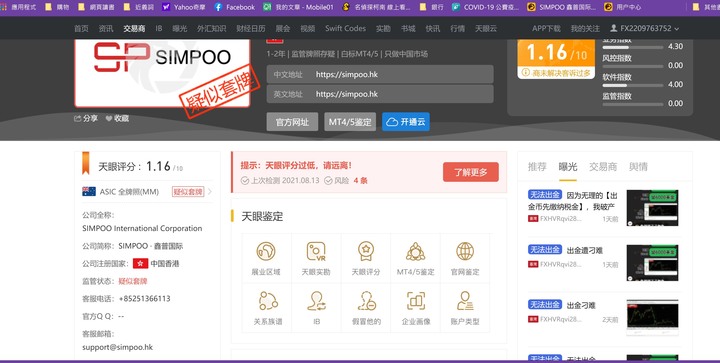Image resolution: width=720 pixels, height=363 pixels.
Task: Open COVID-19 bookmark in bookmarks bar
Action: pyautogui.click(x=485, y=7)
